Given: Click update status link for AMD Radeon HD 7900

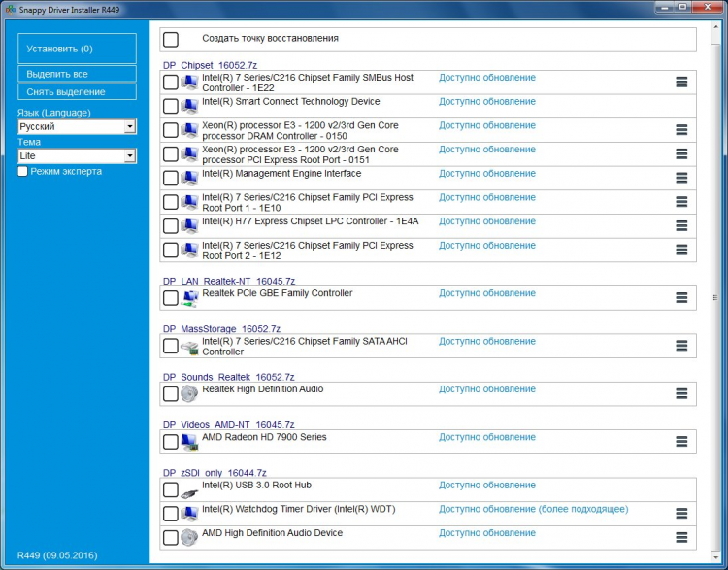Looking at the screenshot, I should coord(487,437).
